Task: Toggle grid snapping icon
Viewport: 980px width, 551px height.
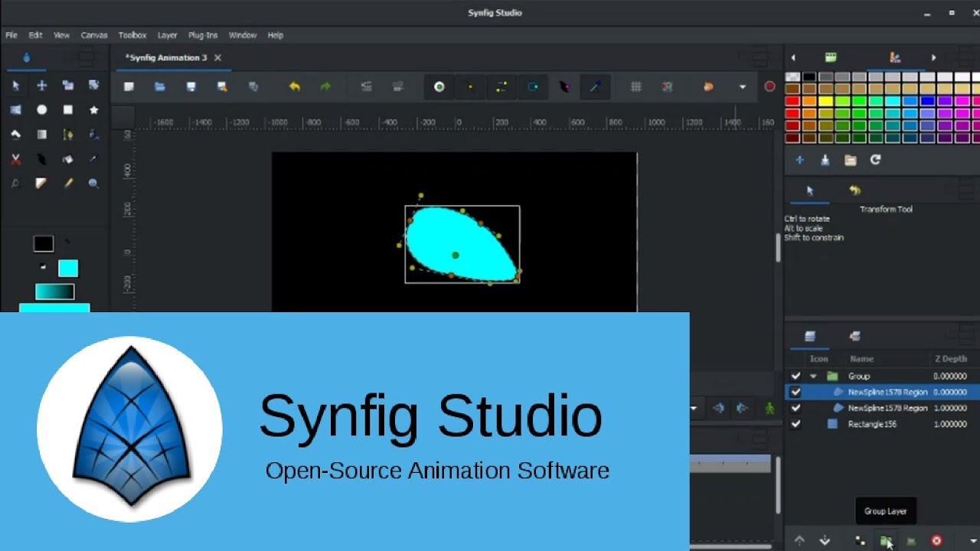Action: pos(667,87)
